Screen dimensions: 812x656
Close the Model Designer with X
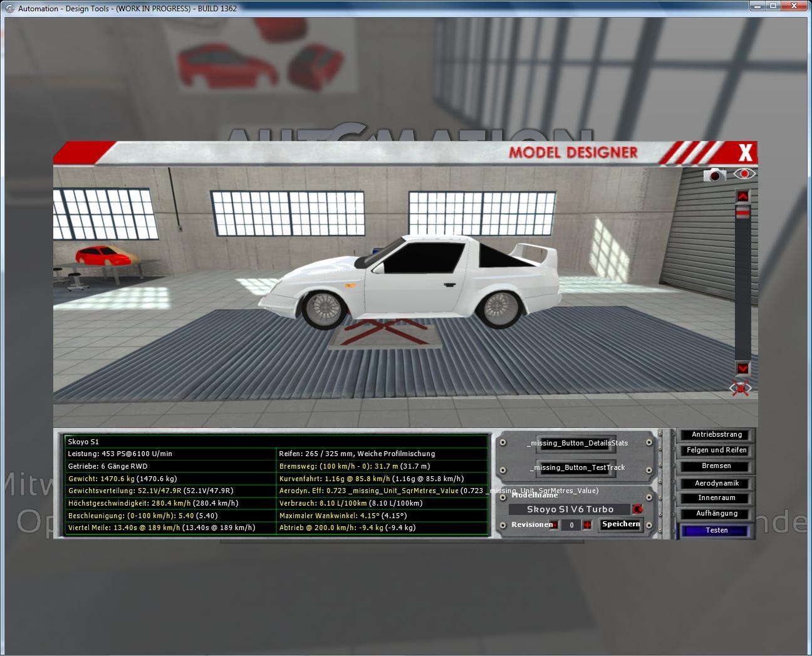click(x=745, y=152)
